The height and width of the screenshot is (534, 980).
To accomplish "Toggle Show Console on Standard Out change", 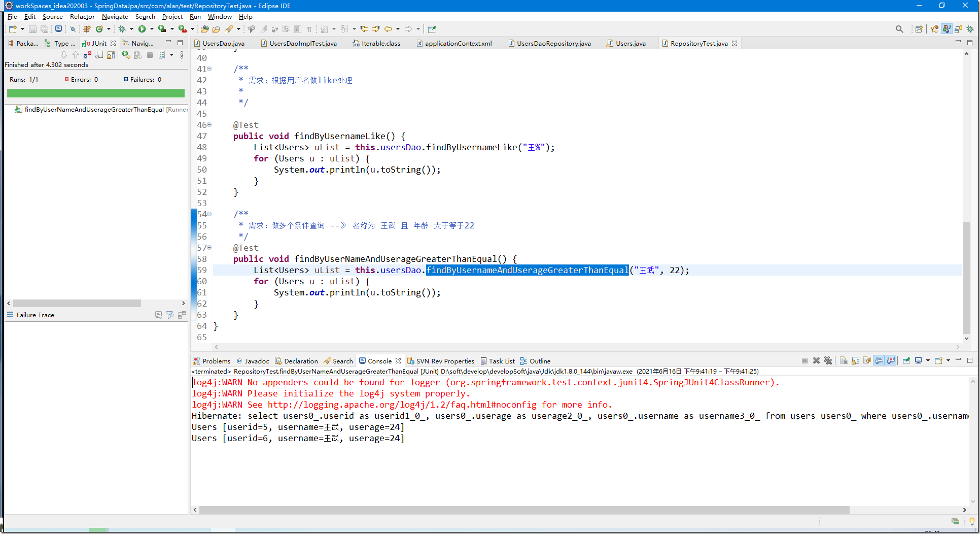I will (879, 361).
